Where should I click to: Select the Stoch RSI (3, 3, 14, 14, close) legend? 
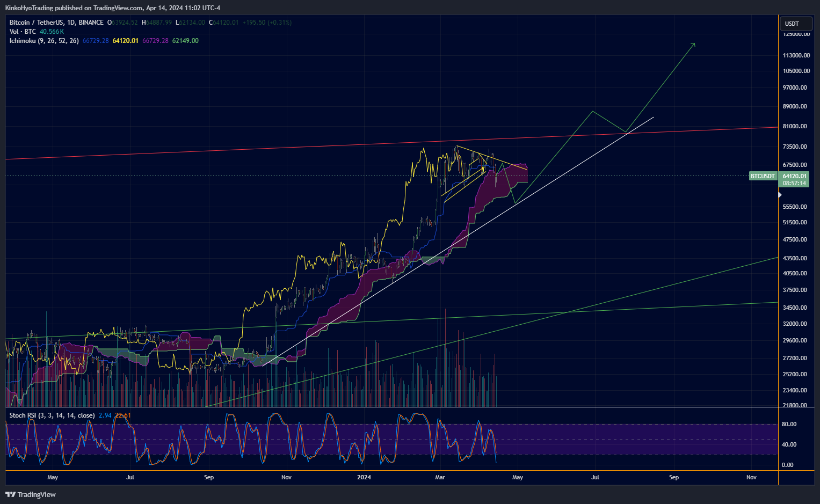52,415
